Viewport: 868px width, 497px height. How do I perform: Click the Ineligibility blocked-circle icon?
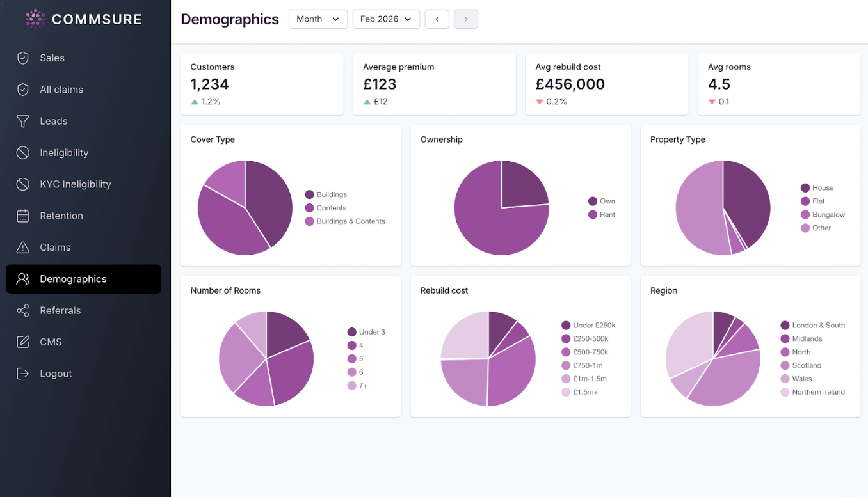23,153
